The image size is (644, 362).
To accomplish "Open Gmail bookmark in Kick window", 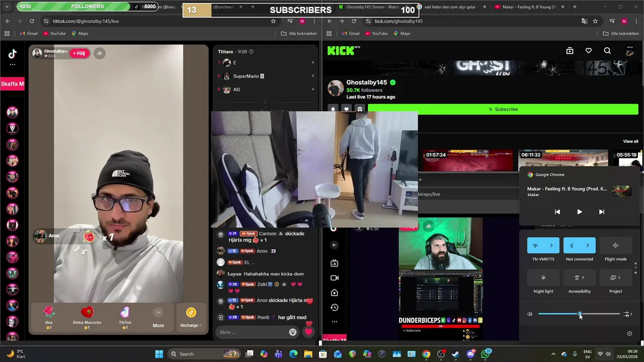I will click(x=351, y=34).
